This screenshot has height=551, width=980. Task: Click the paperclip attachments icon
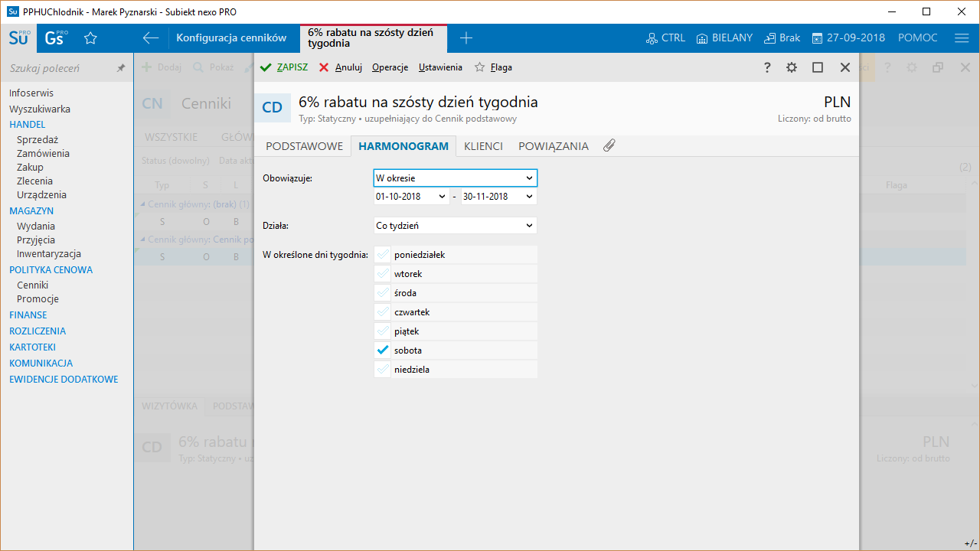pos(609,145)
